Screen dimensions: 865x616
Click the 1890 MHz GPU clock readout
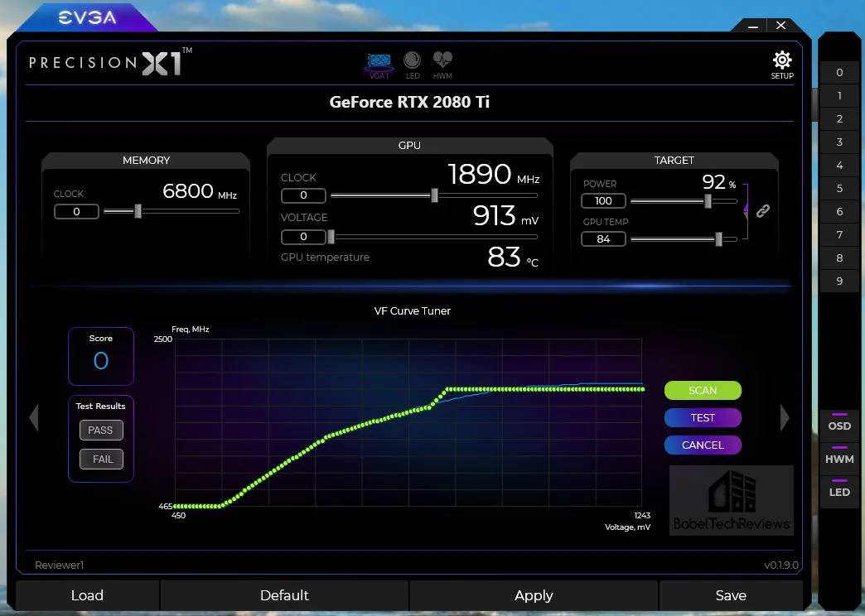click(x=493, y=174)
